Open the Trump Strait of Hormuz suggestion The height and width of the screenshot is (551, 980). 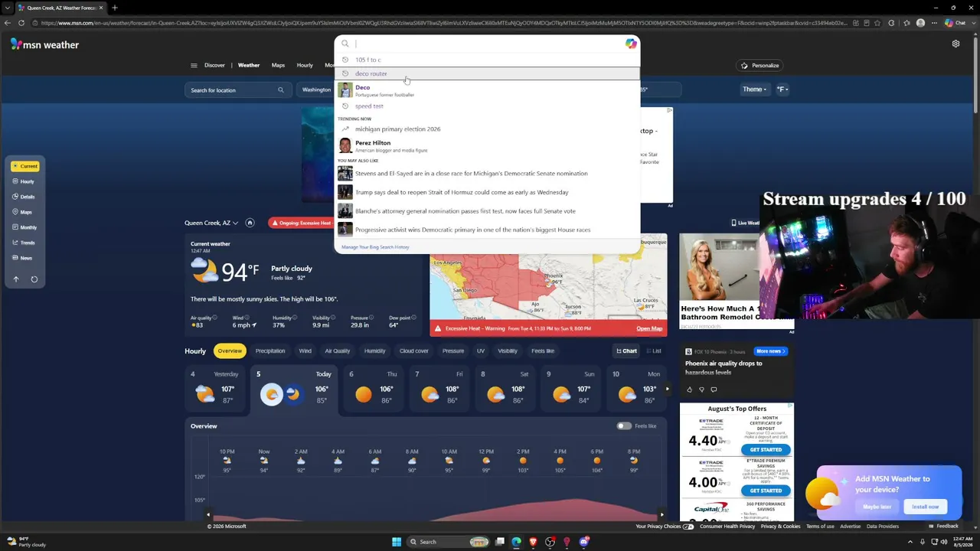[487, 192]
